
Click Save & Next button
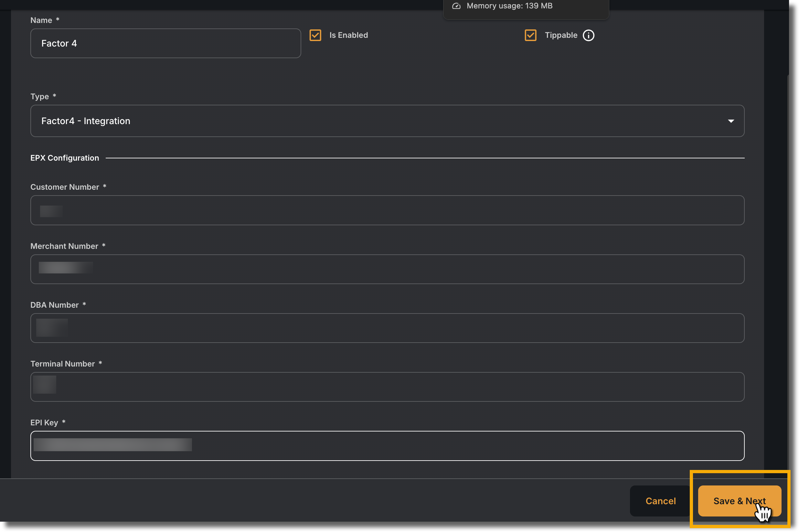point(739,501)
